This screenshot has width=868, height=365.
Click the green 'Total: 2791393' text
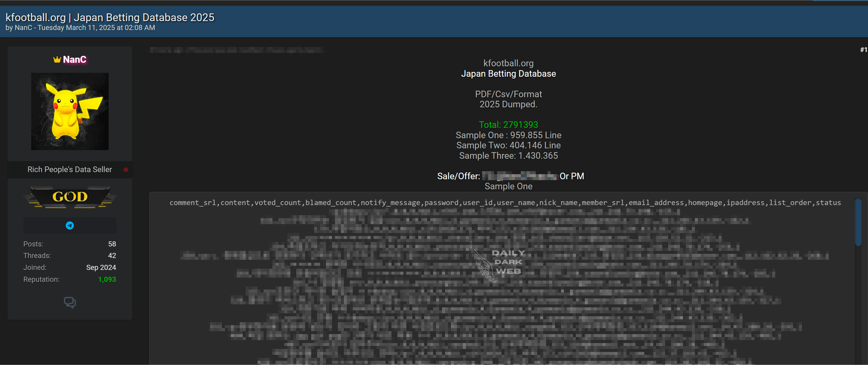(508, 125)
